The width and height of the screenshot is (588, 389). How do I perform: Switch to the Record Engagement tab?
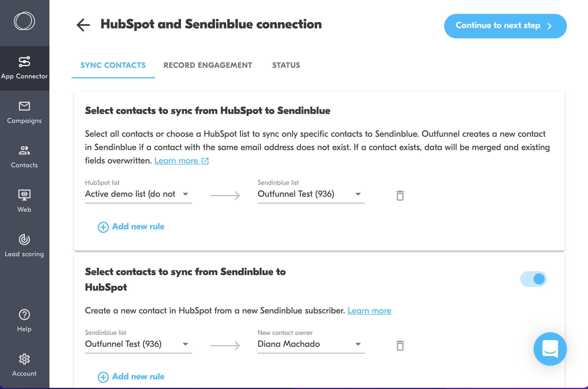208,65
